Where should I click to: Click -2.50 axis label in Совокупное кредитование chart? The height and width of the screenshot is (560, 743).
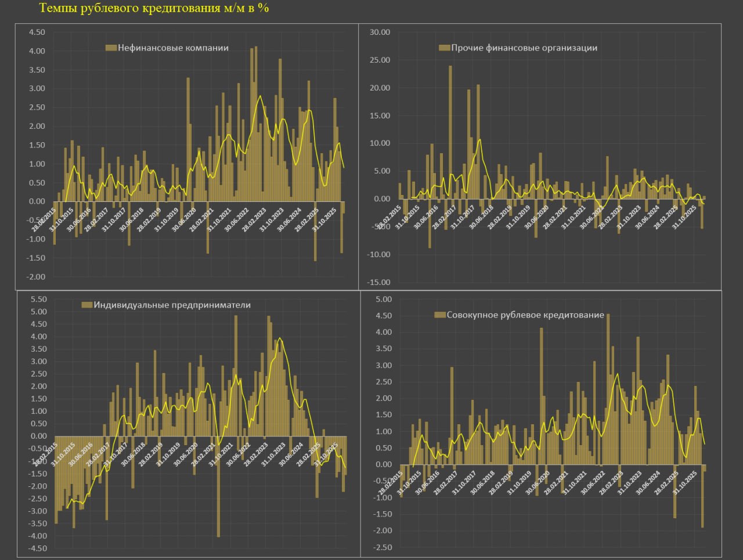click(x=383, y=547)
